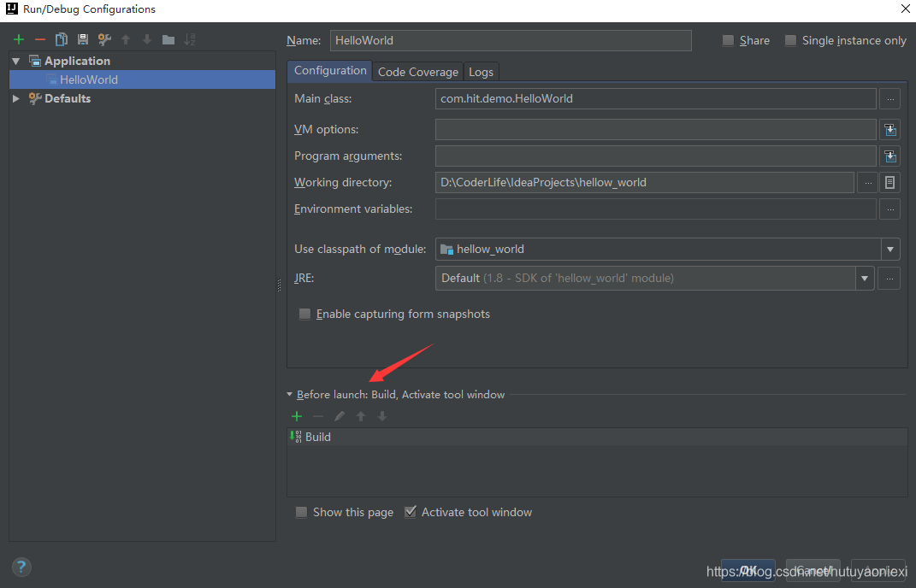Move configuration down in left toolbar
916x588 pixels.
(147, 39)
